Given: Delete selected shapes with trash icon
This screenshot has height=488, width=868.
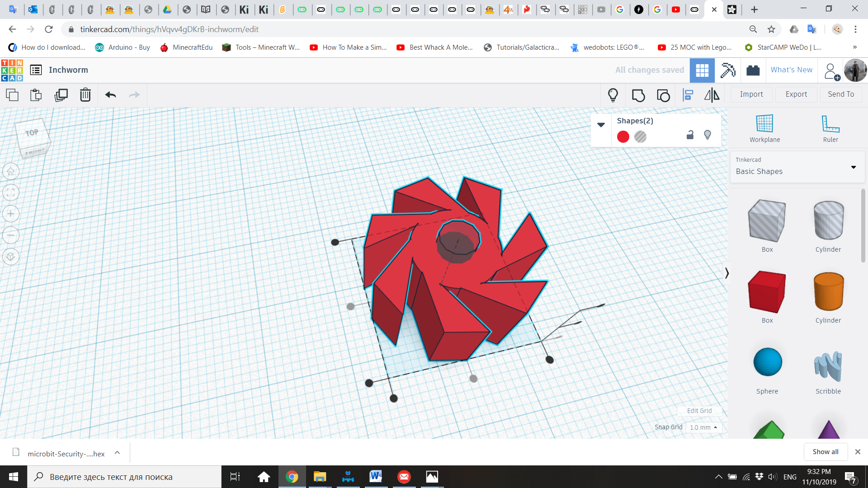Looking at the screenshot, I should click(85, 95).
